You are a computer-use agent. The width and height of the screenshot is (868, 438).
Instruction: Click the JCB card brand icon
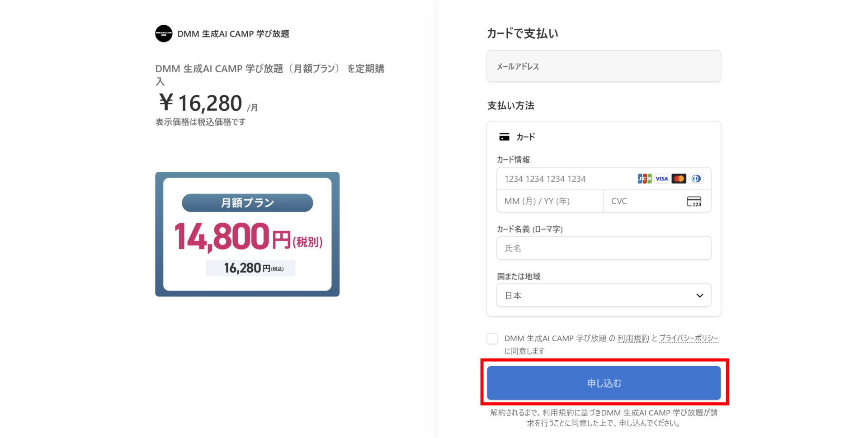click(x=645, y=179)
